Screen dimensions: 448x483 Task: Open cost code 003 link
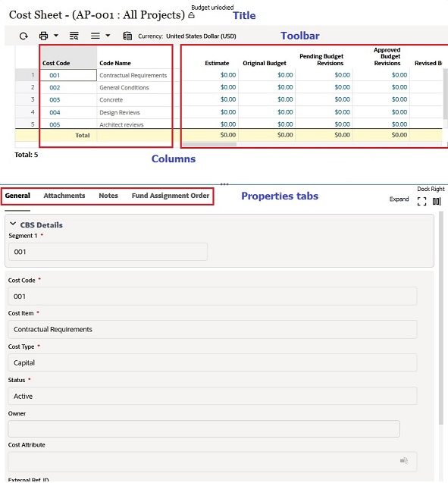pos(55,100)
